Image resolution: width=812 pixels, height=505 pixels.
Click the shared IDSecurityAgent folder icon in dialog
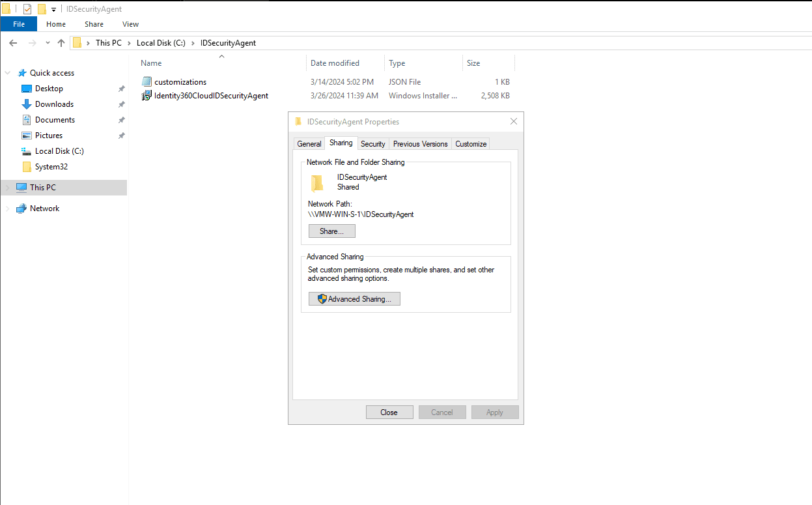coord(316,183)
